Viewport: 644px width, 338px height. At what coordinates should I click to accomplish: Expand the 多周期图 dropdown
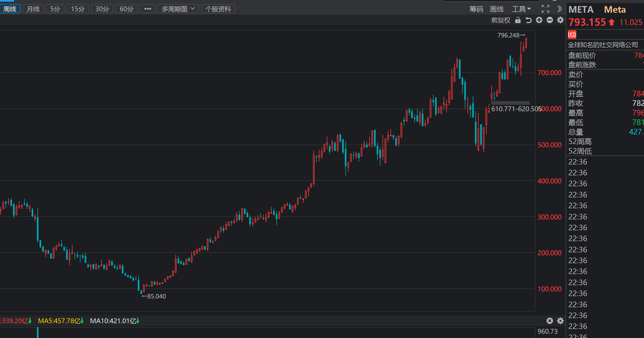point(178,9)
